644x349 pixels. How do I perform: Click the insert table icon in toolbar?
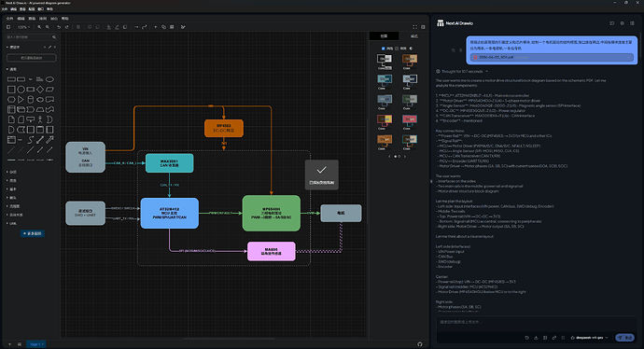pyautogui.click(x=172, y=27)
